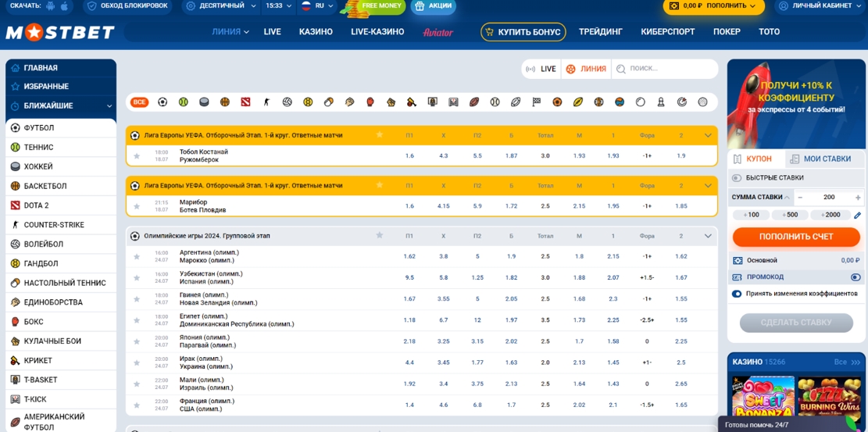Select the Dota 2 icon in filter row

point(245,102)
